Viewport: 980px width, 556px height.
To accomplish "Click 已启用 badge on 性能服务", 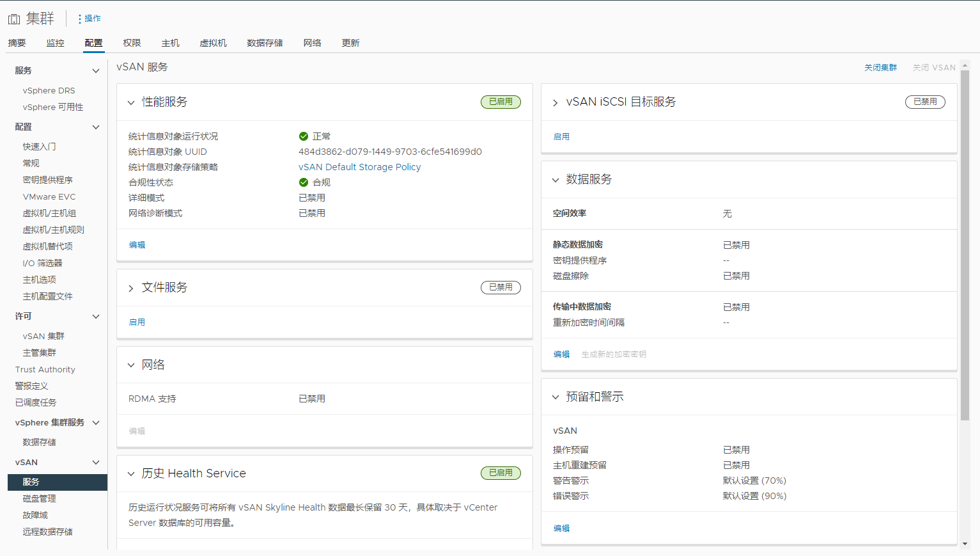I will tap(501, 102).
